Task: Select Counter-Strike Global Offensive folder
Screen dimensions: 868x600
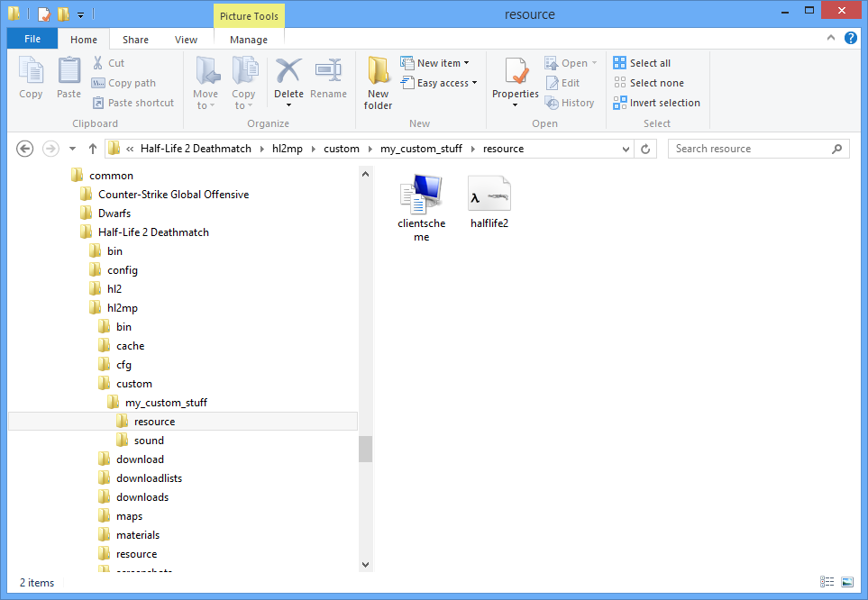Action: click(x=165, y=195)
